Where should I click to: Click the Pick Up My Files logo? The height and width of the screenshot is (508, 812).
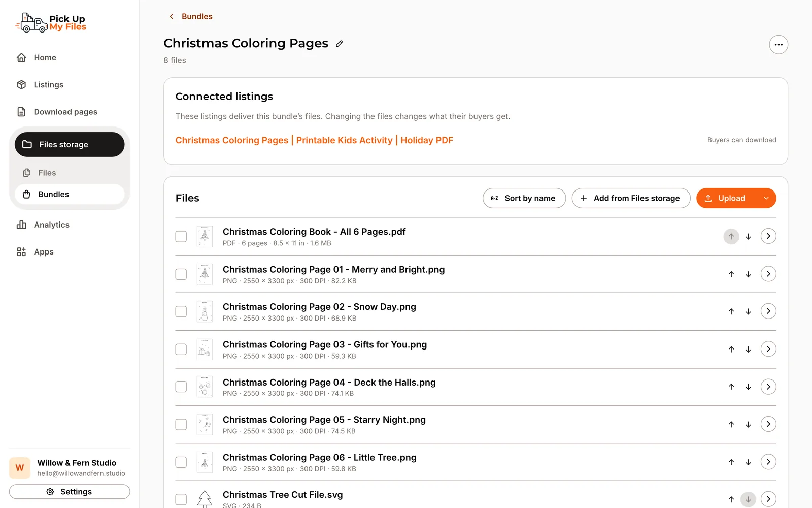coord(51,23)
